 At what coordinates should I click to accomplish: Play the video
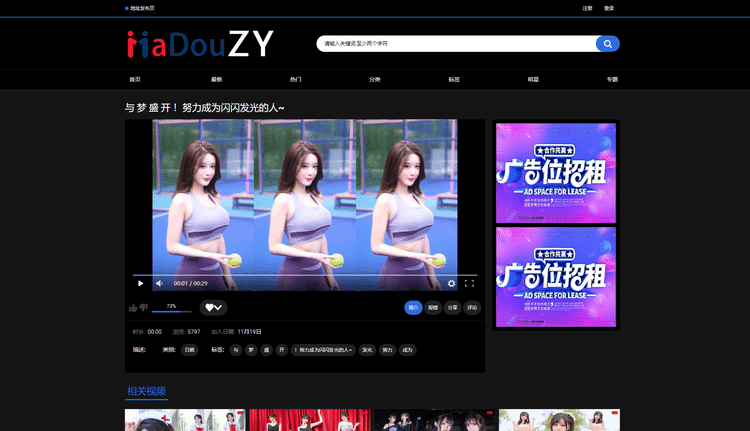tap(141, 283)
